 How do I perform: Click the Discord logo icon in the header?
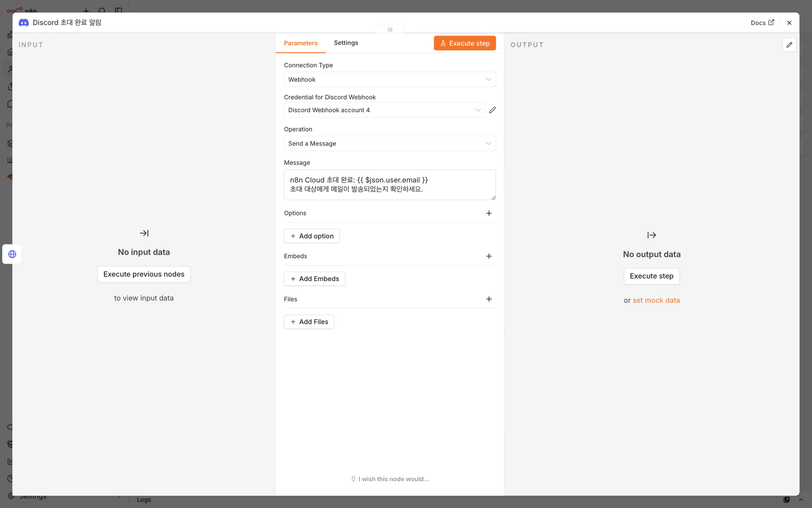[23, 23]
